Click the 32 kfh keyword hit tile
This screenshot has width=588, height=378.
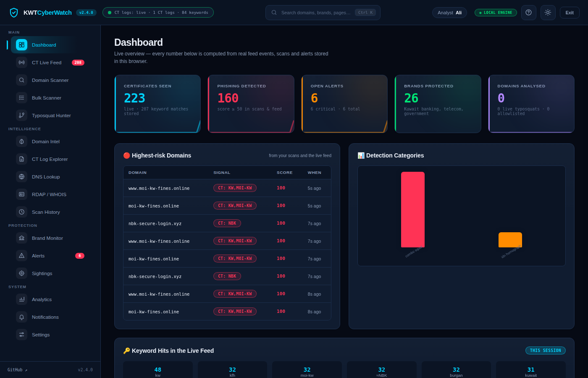coord(232,370)
